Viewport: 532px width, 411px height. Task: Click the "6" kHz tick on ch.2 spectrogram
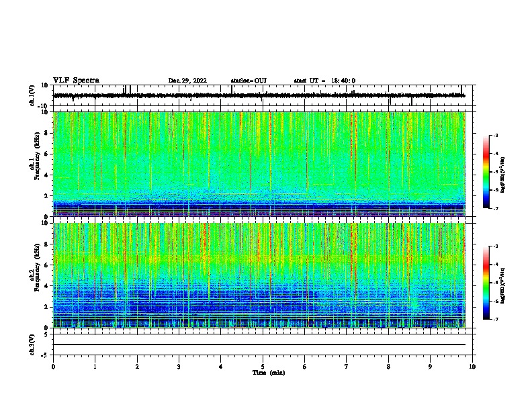(x=46, y=265)
